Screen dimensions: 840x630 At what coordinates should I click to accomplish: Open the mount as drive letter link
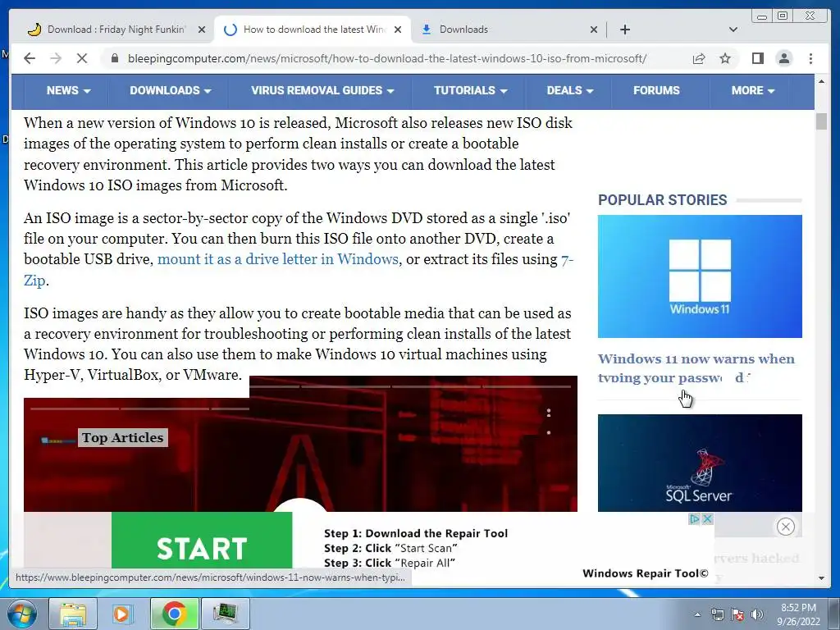277,259
